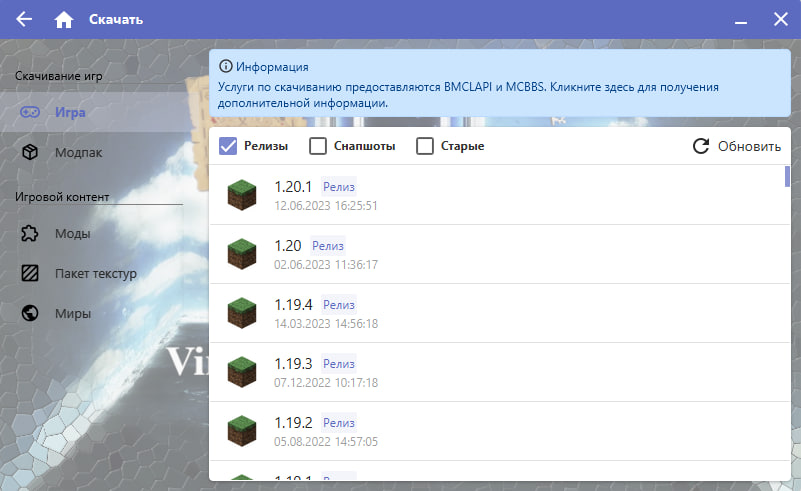This screenshot has height=491, width=801.
Task: Click the Информация heading in banner
Action: (272, 66)
